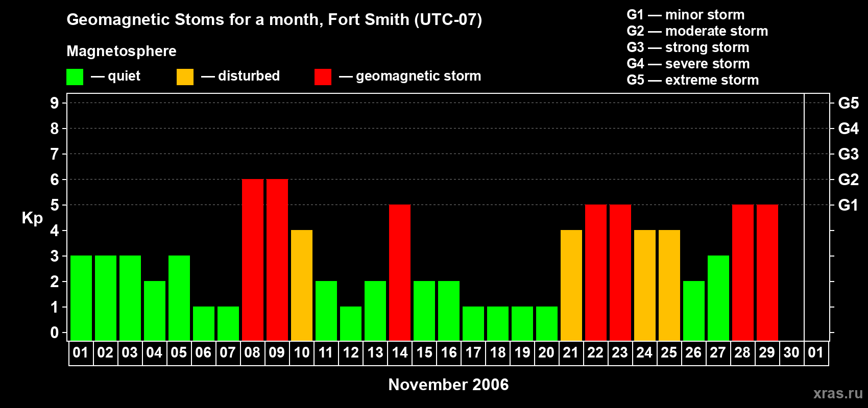Click the G4 label on right axis
This screenshot has width=868, height=408.
point(849,129)
